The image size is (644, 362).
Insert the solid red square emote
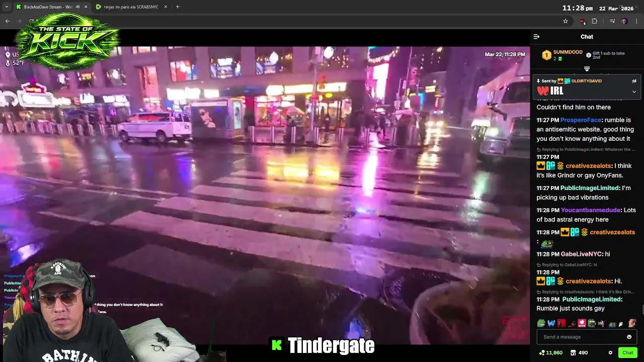[x=561, y=323]
